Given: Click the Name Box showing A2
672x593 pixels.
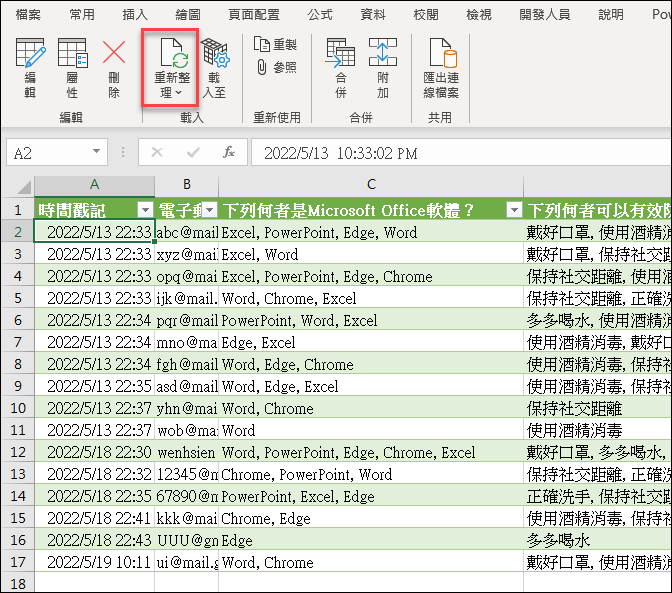Looking at the screenshot, I should (x=57, y=152).
